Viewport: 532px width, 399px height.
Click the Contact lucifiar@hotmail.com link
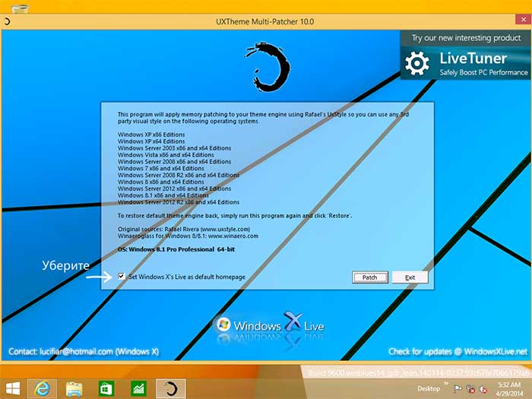pyautogui.click(x=84, y=352)
